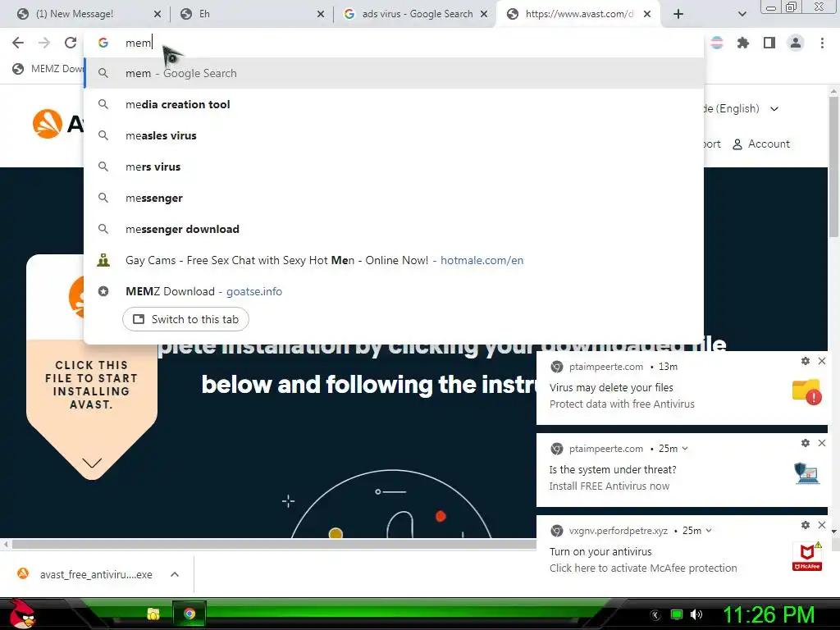Switch to the Eh tab
840x630 pixels.
(246, 14)
